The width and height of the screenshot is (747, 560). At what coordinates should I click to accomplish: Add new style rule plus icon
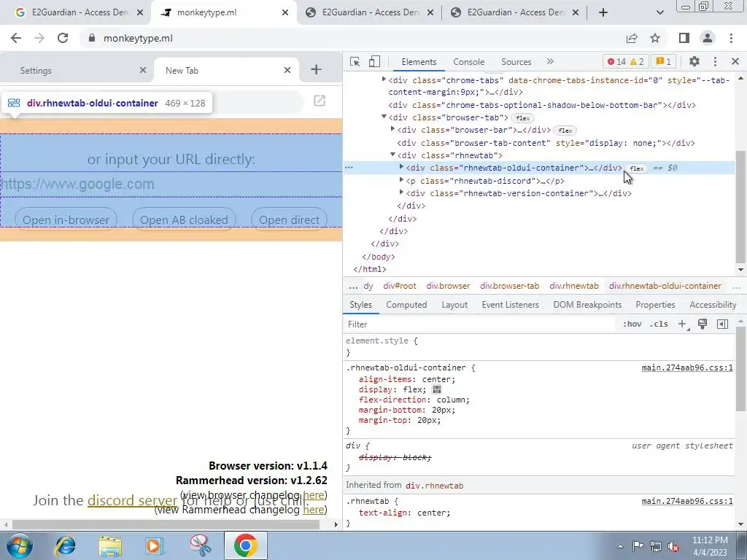682,324
